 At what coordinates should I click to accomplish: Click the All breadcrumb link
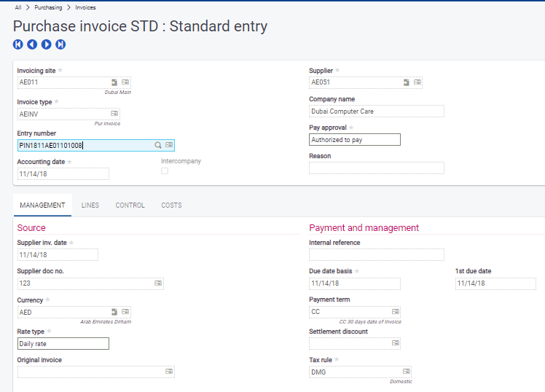coord(18,7)
